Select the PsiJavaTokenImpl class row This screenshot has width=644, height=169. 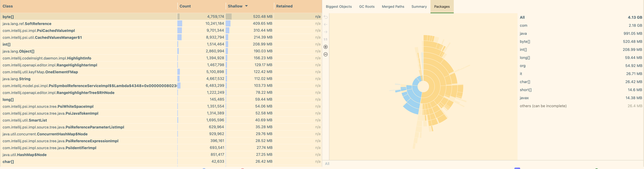(x=161, y=113)
